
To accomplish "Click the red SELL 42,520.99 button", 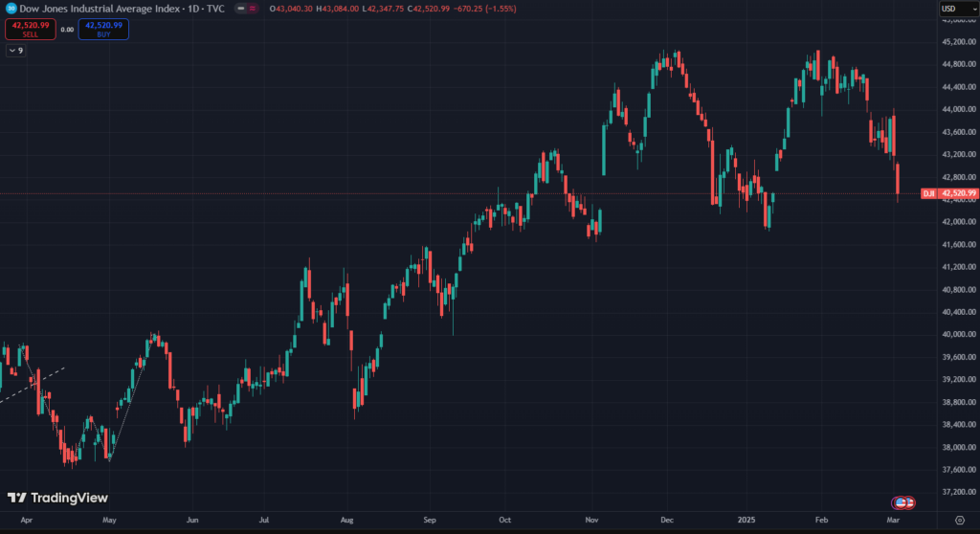I will point(31,30).
